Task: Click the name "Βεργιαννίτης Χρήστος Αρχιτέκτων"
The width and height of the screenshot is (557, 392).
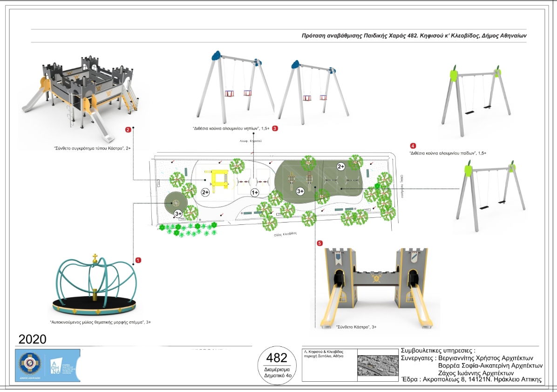Action: click(486, 358)
